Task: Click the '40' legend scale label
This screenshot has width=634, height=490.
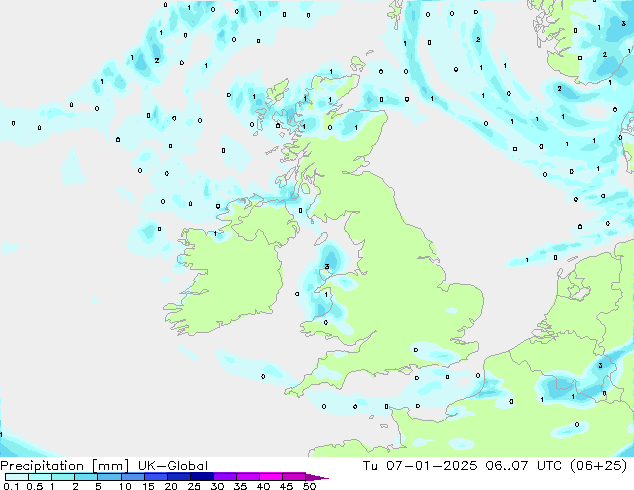Action: point(263,486)
